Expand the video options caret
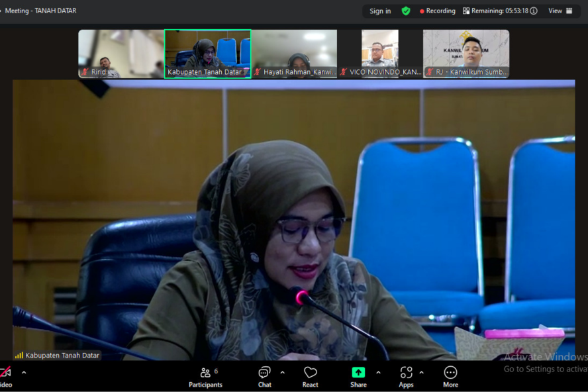The width and height of the screenshot is (588, 392). tap(24, 372)
